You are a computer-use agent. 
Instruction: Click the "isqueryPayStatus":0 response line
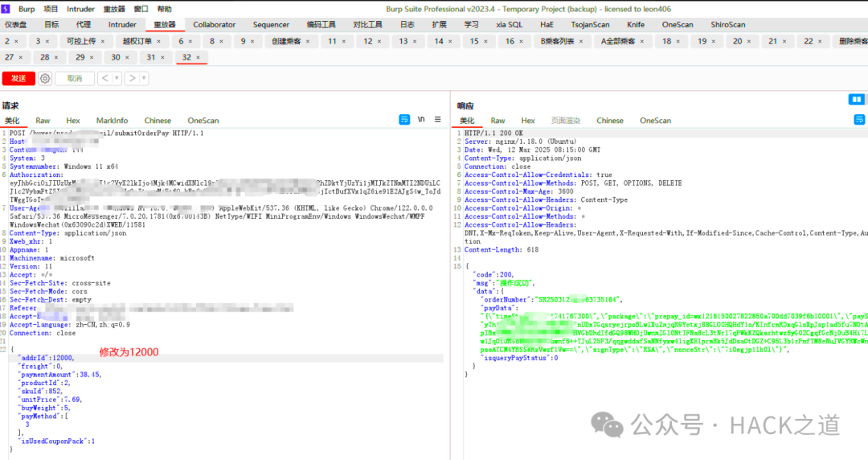pos(519,358)
